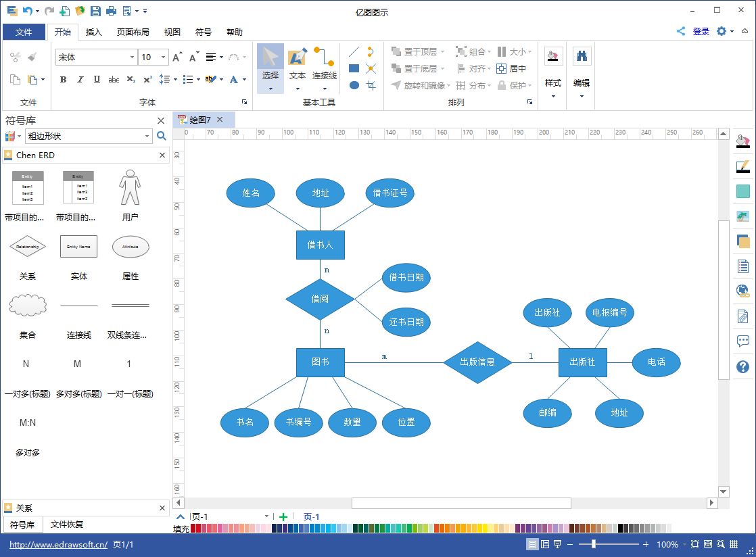Click the zoom slider in status bar
756x557 pixels.
(x=594, y=544)
